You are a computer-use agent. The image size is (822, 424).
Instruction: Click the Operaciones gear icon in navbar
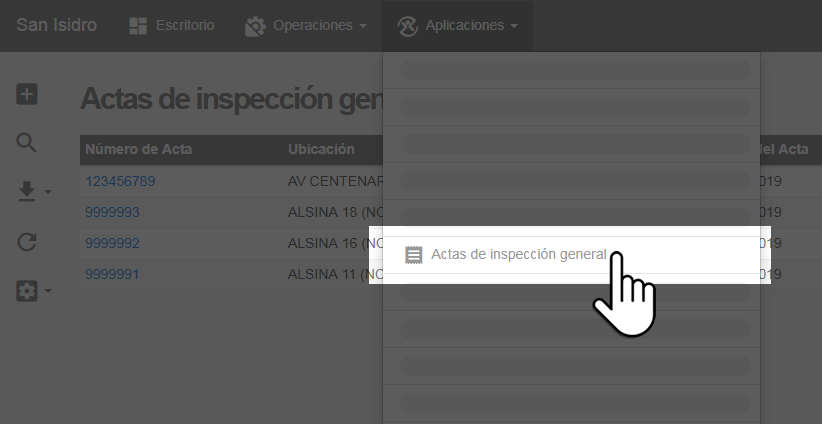255,26
